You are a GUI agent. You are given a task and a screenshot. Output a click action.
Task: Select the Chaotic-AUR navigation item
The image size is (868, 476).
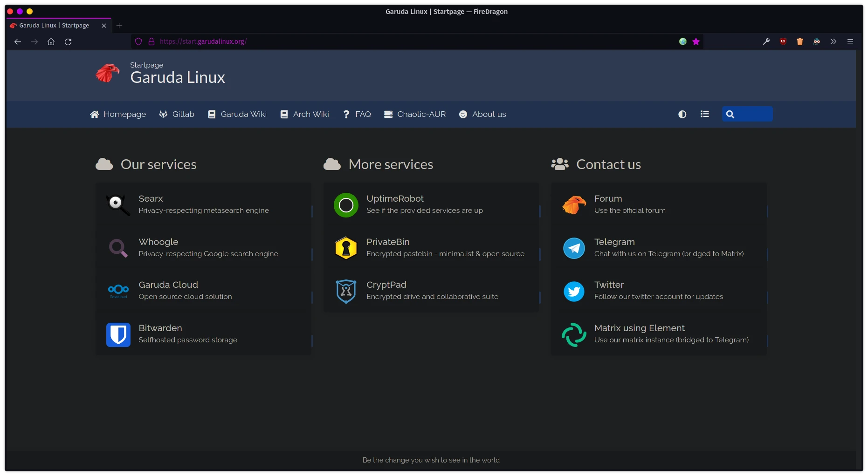414,114
